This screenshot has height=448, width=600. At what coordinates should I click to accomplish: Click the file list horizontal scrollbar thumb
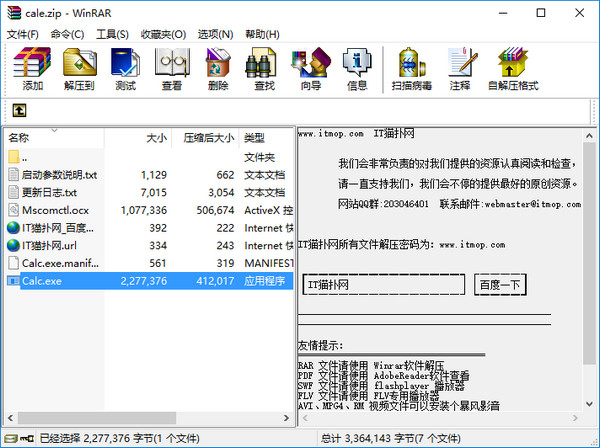97,418
